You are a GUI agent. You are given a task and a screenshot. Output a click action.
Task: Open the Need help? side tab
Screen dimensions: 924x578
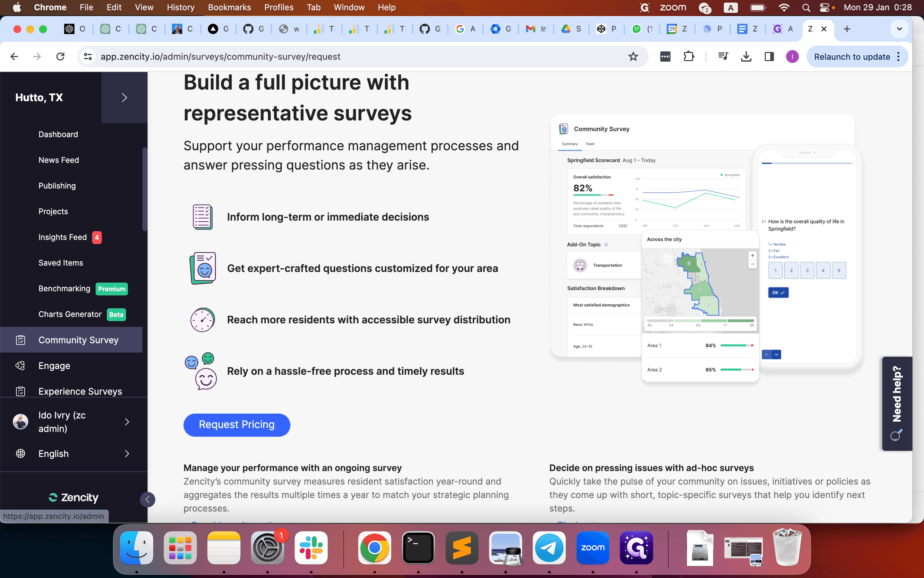(897, 403)
